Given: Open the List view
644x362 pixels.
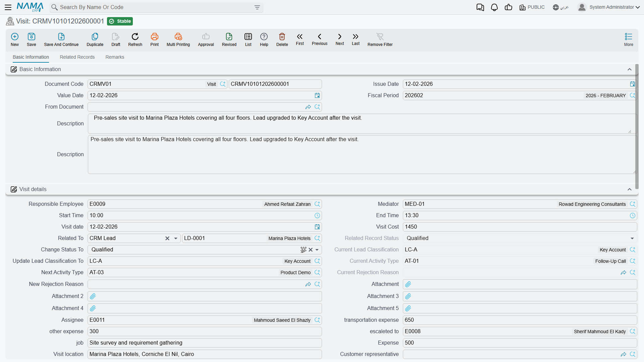Looking at the screenshot, I should pos(248,40).
